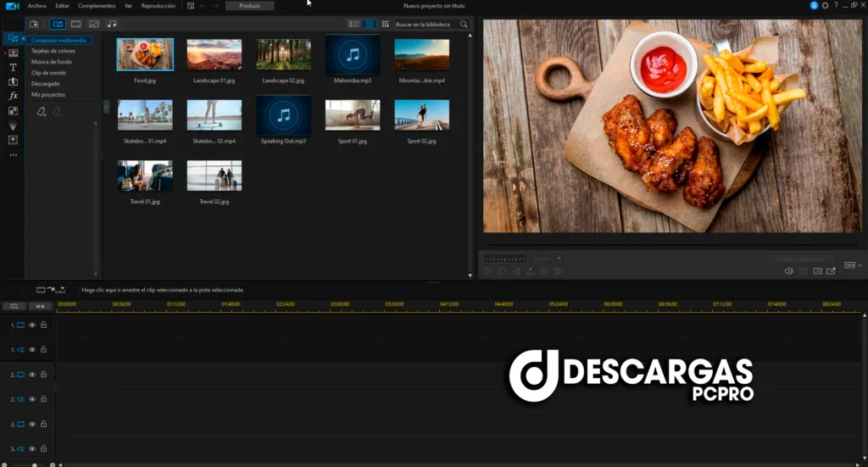868x467 pixels.
Task: Expand the preview quality dropdown arrow
Action: tap(559, 259)
